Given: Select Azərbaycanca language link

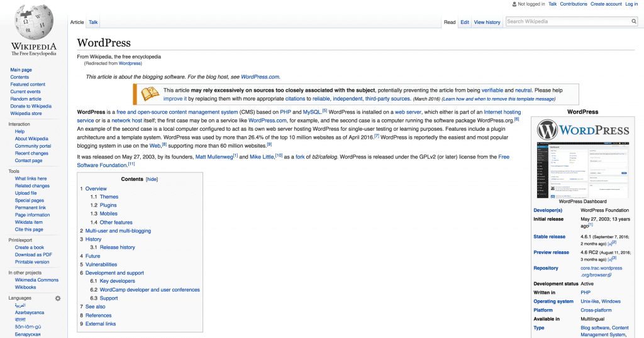Looking at the screenshot, I should 30,313.
